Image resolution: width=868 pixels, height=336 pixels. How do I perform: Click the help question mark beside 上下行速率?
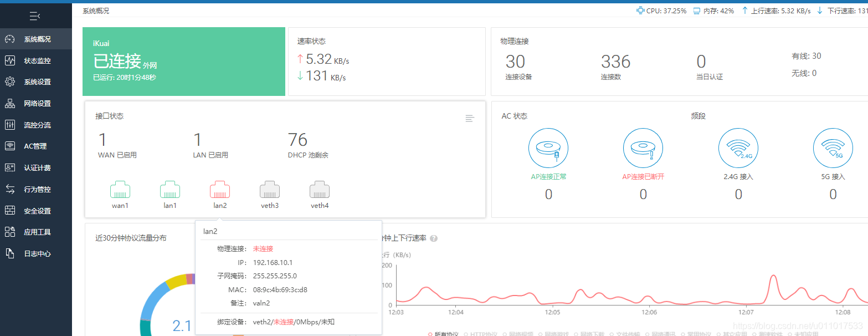[x=434, y=238]
